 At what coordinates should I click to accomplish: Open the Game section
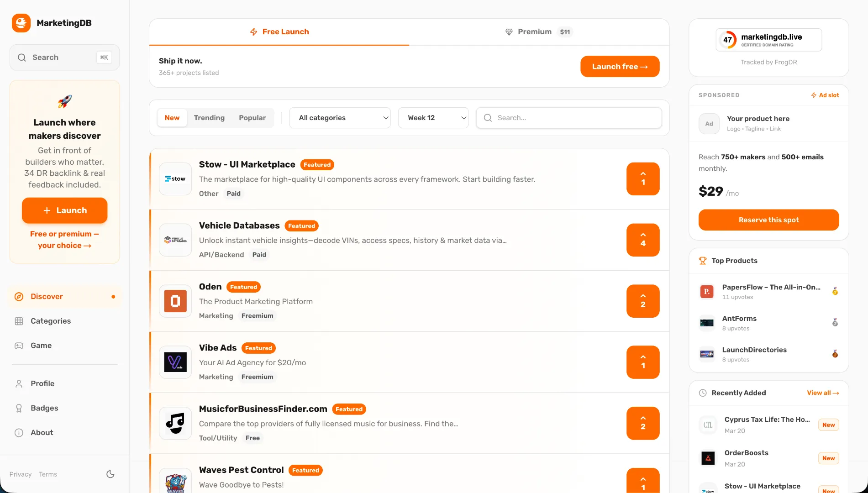[41, 345]
